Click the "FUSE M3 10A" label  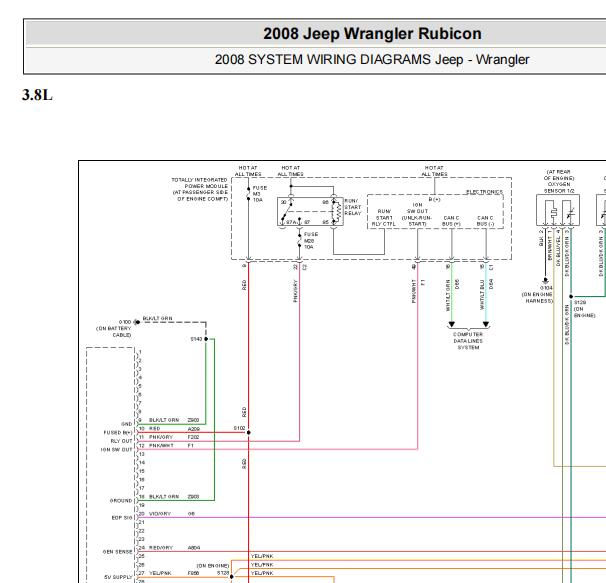pos(259,194)
